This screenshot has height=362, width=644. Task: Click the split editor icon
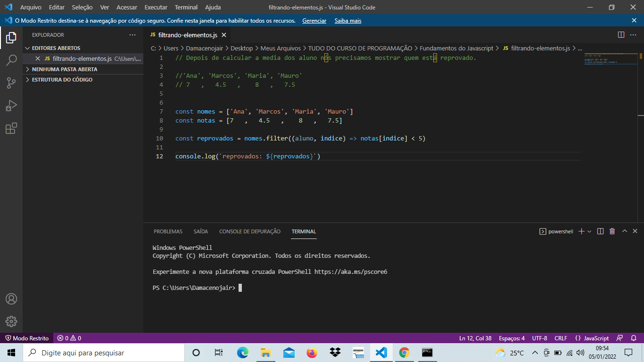(x=621, y=35)
